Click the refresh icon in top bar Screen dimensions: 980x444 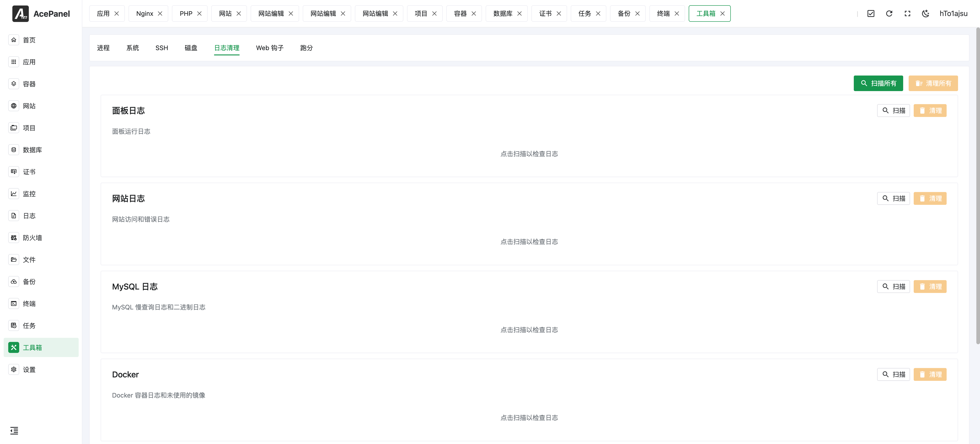coord(889,14)
